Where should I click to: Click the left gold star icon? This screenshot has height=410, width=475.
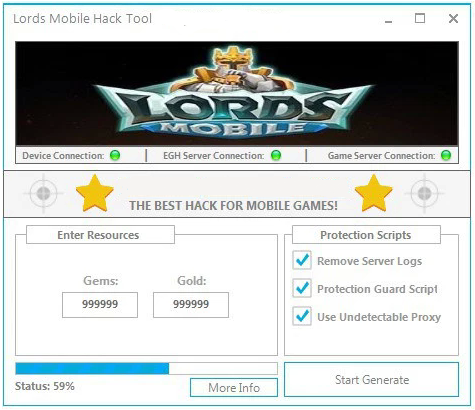coord(95,193)
